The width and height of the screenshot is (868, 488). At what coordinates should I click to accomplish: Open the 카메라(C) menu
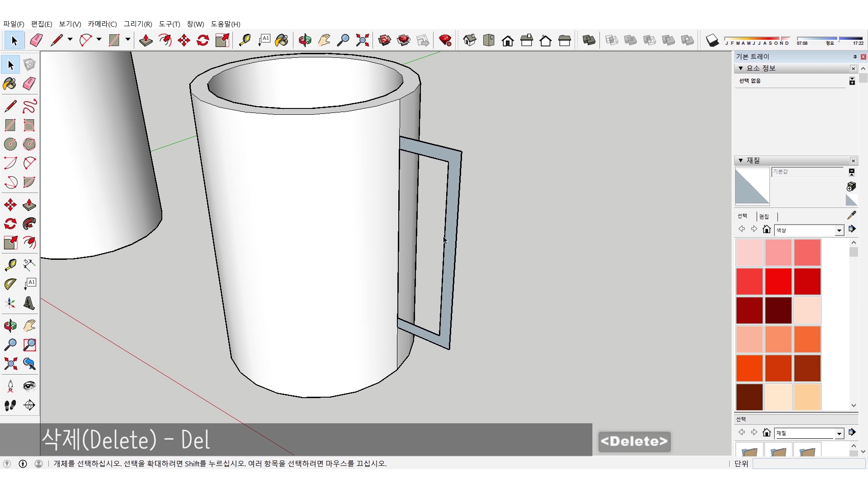point(102,24)
